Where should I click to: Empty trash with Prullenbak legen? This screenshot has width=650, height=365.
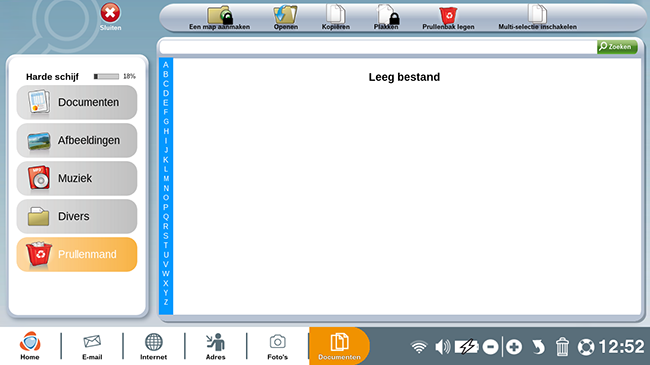click(x=448, y=17)
